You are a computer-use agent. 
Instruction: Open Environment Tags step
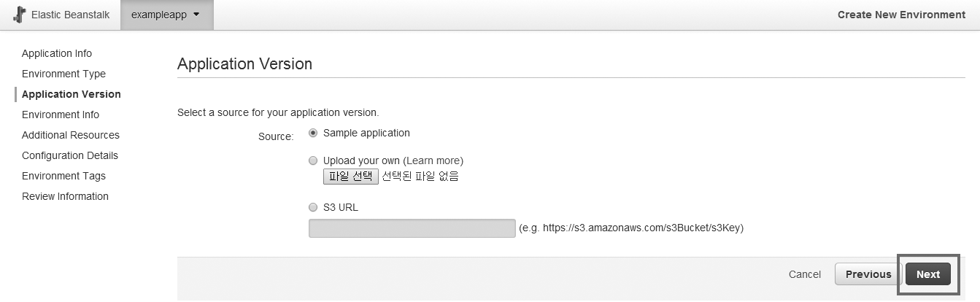coord(63,176)
